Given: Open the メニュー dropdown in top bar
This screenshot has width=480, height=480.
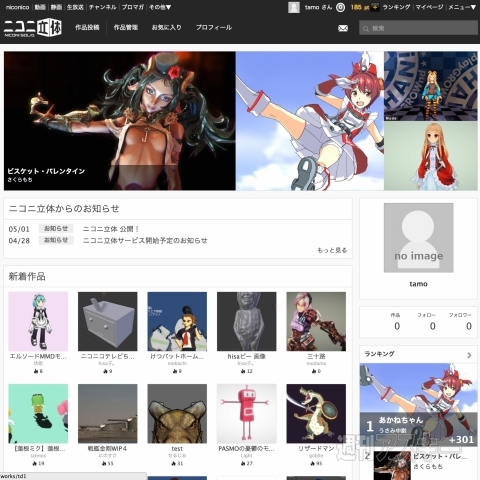Looking at the screenshot, I should [x=462, y=7].
